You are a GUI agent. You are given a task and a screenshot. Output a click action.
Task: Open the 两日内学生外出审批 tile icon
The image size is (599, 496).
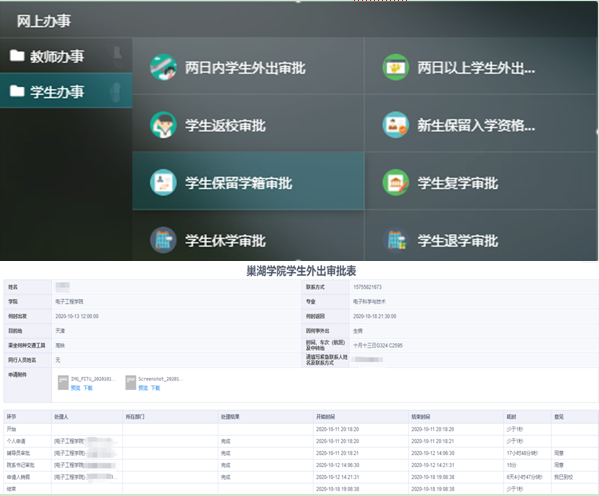pyautogui.click(x=163, y=67)
